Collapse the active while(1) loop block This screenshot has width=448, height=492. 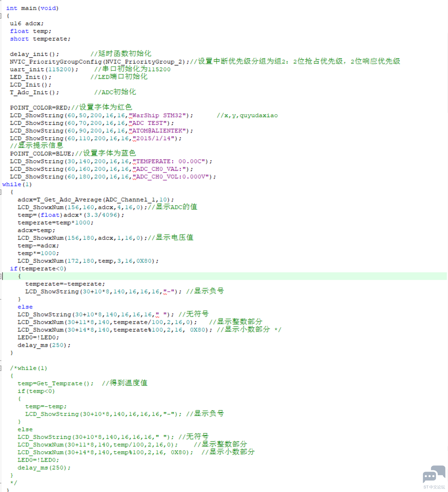pos(1,192)
